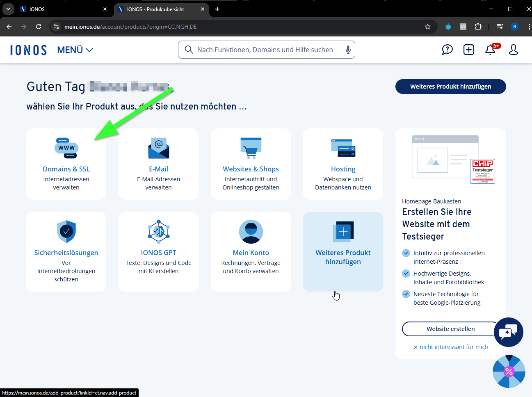Click the plus icon in Weiteres Produkt card
The width and height of the screenshot is (532, 397).
(x=343, y=232)
